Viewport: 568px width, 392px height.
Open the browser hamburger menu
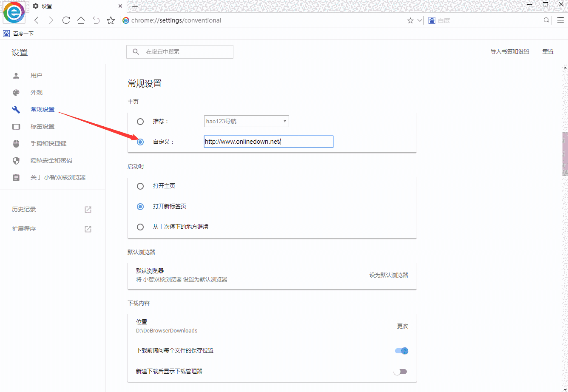(561, 20)
